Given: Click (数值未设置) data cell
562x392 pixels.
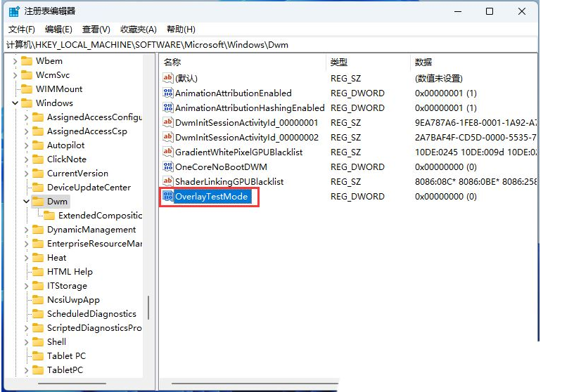Looking at the screenshot, I should (439, 79).
